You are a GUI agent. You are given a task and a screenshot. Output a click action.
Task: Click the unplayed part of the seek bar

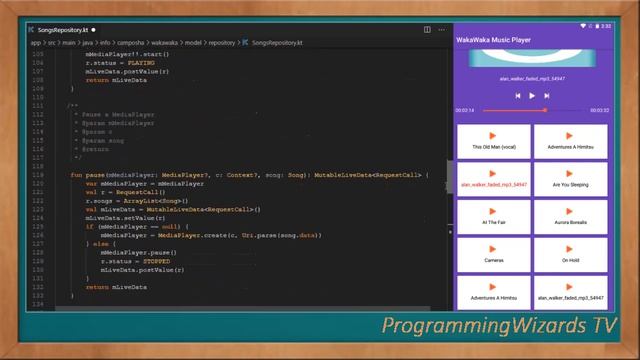coord(566,110)
